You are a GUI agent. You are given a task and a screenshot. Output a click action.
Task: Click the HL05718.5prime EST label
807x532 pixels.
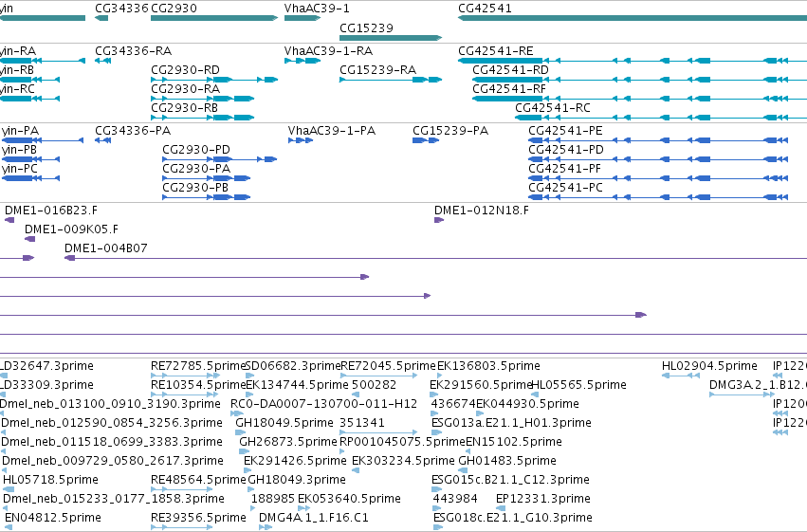(x=50, y=480)
